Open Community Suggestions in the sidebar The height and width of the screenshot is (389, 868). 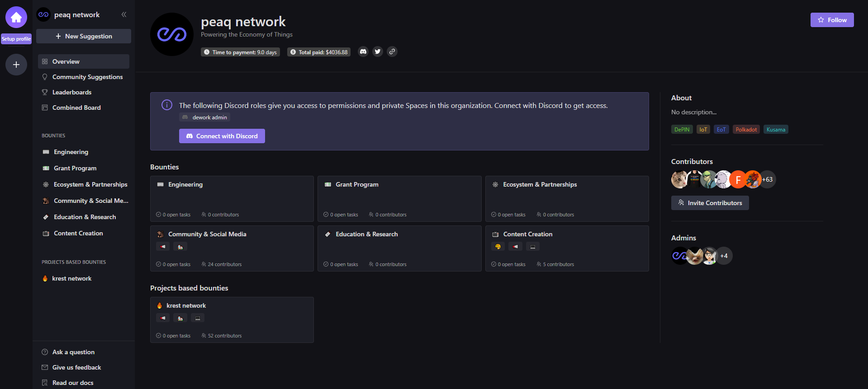point(87,77)
